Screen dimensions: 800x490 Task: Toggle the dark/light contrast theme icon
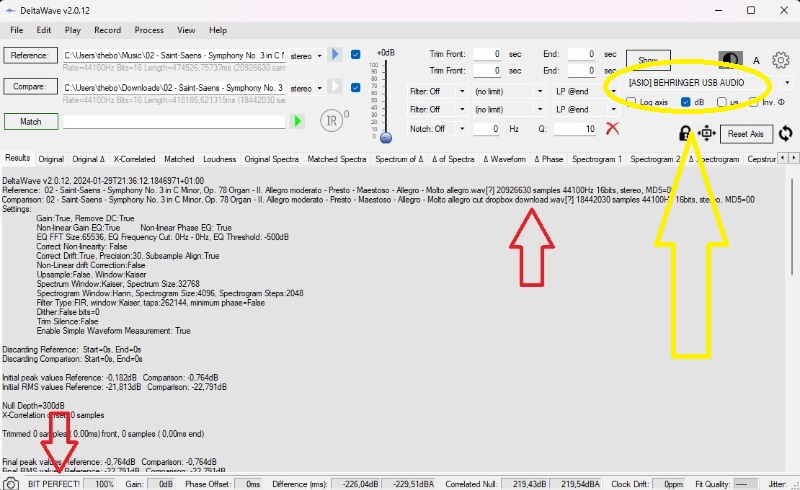click(730, 60)
